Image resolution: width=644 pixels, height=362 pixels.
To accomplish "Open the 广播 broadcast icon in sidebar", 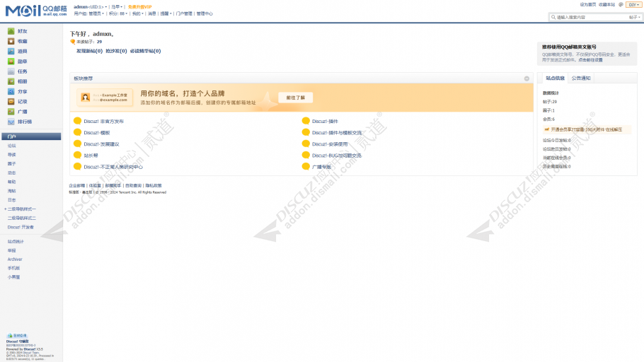I will click(x=11, y=112).
